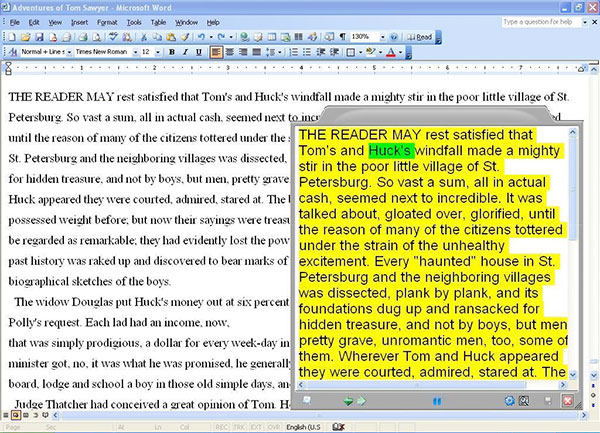This screenshot has width=600, height=433.
Task: Copy the selection
Action: [x=157, y=37]
